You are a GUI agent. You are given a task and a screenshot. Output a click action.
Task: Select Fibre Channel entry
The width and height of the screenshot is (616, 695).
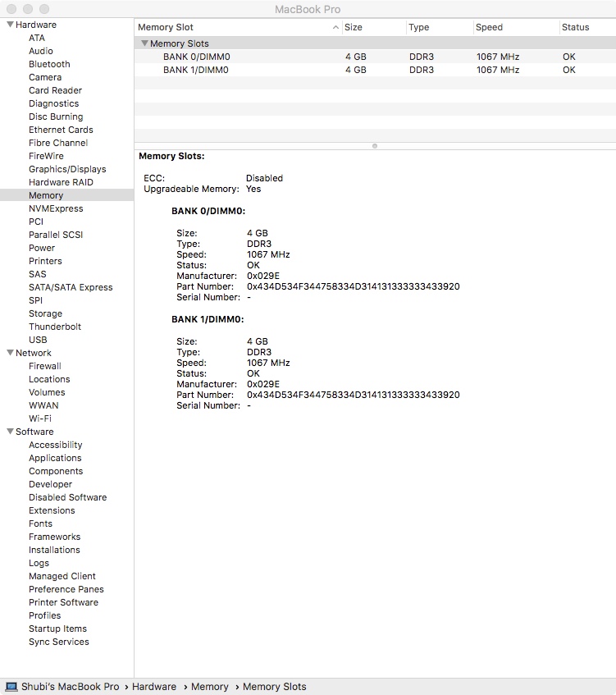coord(58,143)
